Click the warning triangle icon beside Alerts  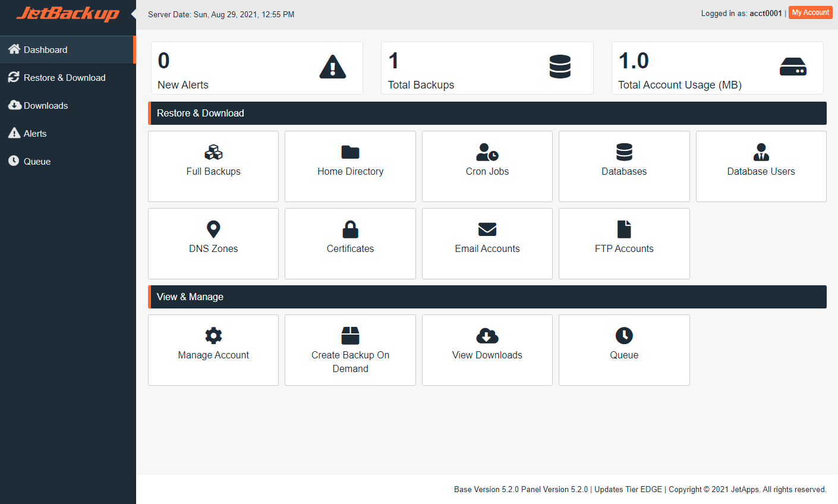coord(14,133)
